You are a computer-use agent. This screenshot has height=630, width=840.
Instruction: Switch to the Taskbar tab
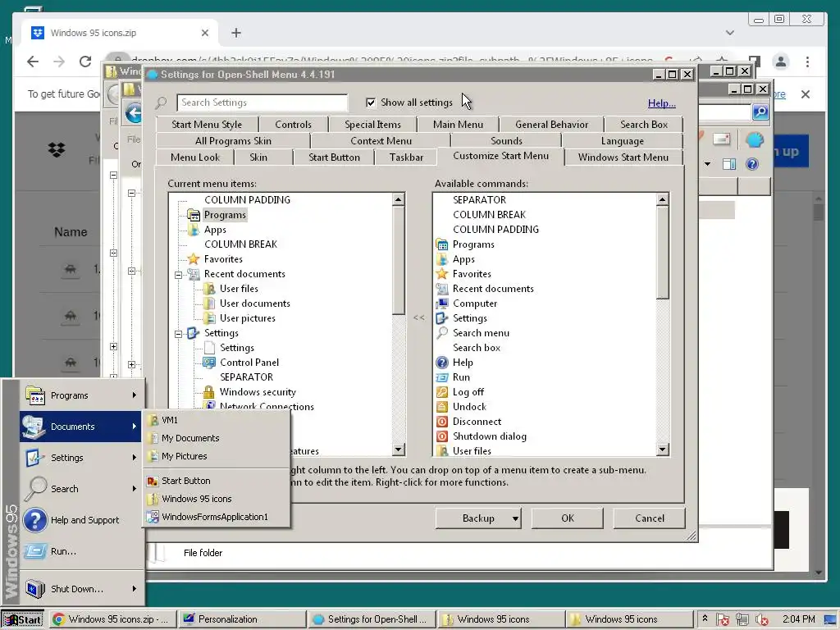(406, 157)
